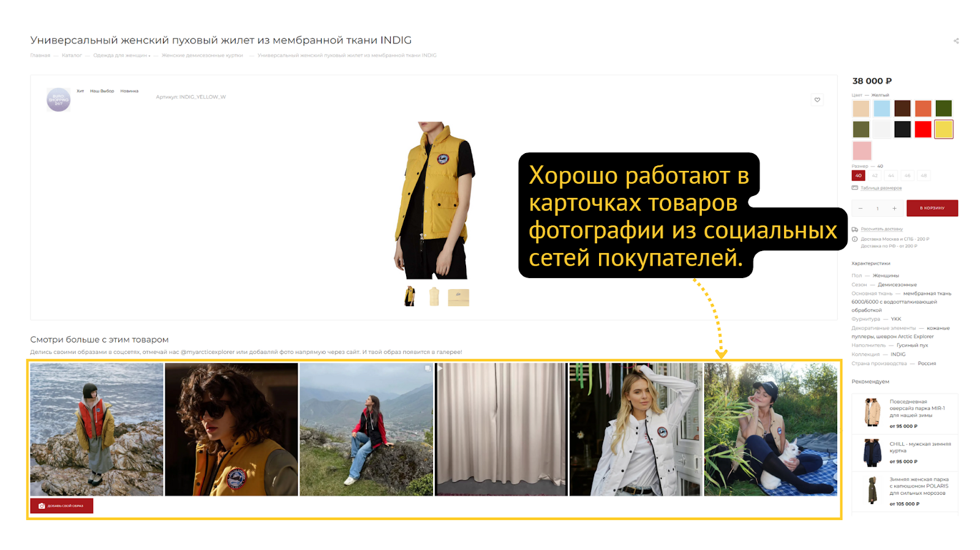Open gallery photo of woman sitting on mountain rock
Viewport: 980px width, 550px height.
click(x=366, y=429)
